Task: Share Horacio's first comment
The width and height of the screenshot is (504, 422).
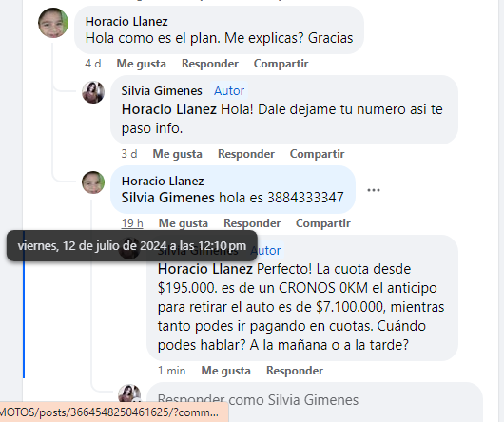Action: tap(281, 64)
